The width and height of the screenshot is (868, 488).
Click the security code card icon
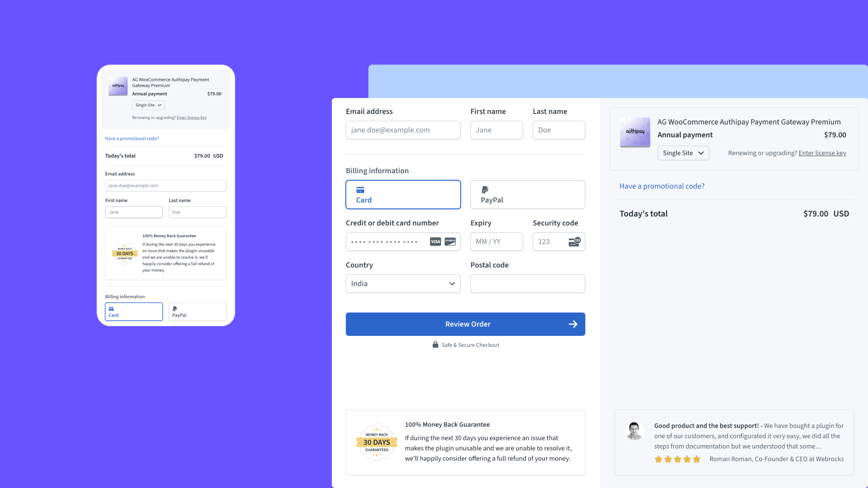573,241
